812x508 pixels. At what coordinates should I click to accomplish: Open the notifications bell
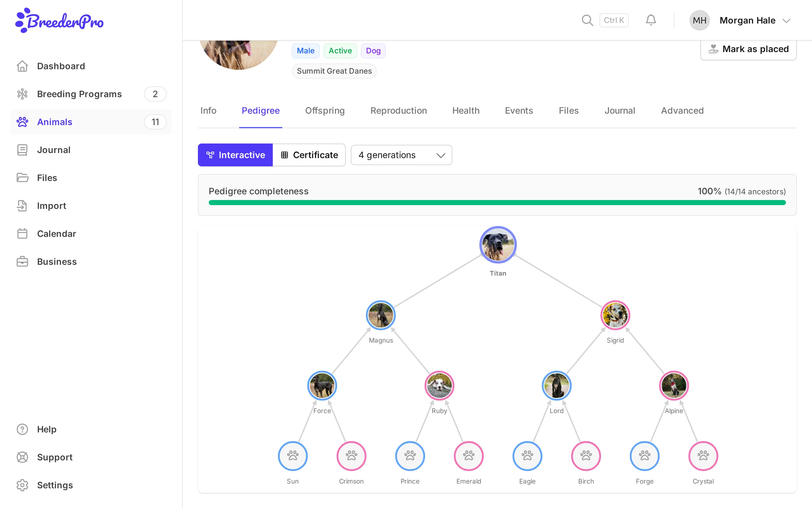(651, 20)
